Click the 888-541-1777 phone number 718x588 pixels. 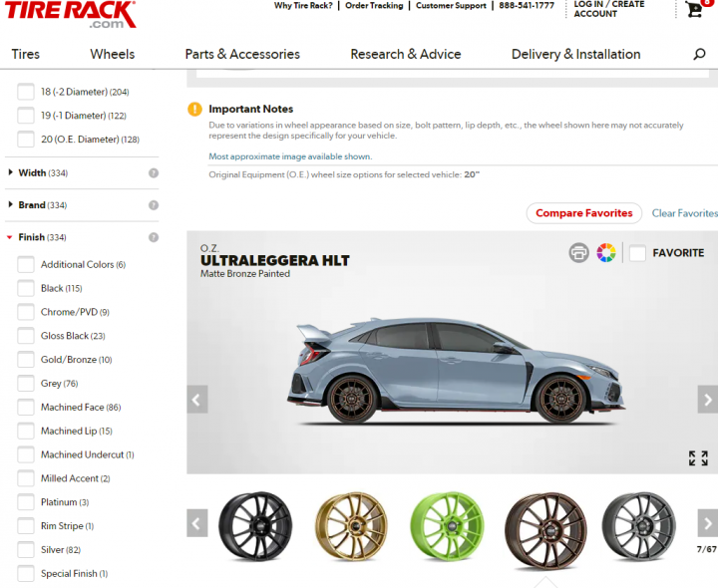[x=527, y=6]
